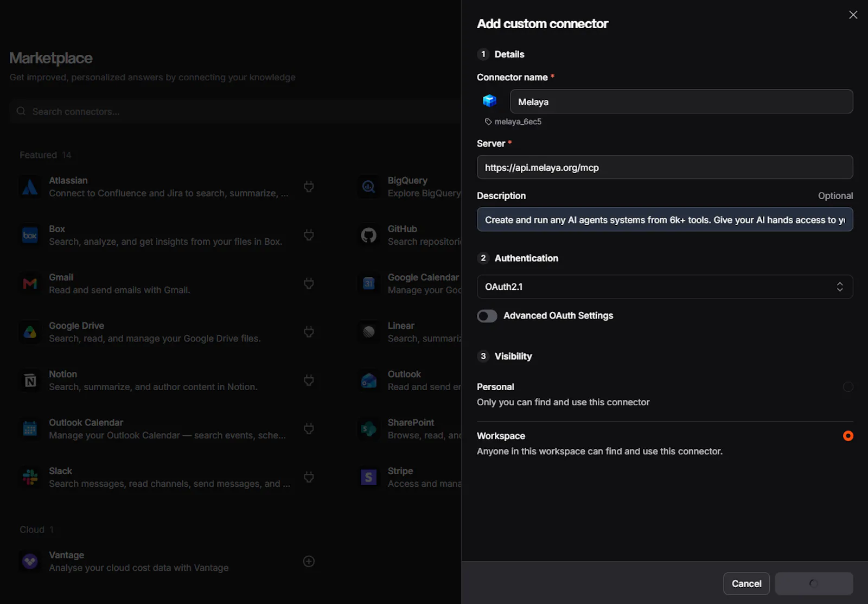Click the Cancel button

(x=746, y=583)
